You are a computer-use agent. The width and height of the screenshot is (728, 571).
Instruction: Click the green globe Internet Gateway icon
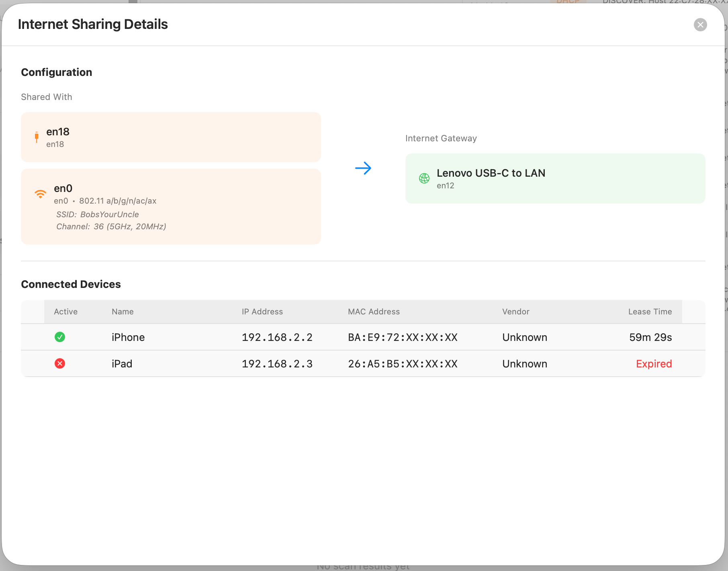[424, 178]
